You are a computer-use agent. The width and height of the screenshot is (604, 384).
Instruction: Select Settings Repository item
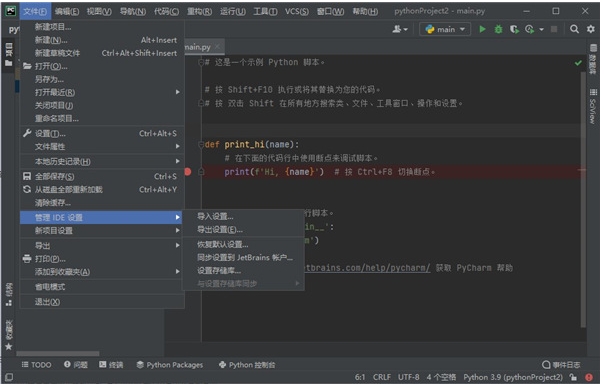(243, 270)
